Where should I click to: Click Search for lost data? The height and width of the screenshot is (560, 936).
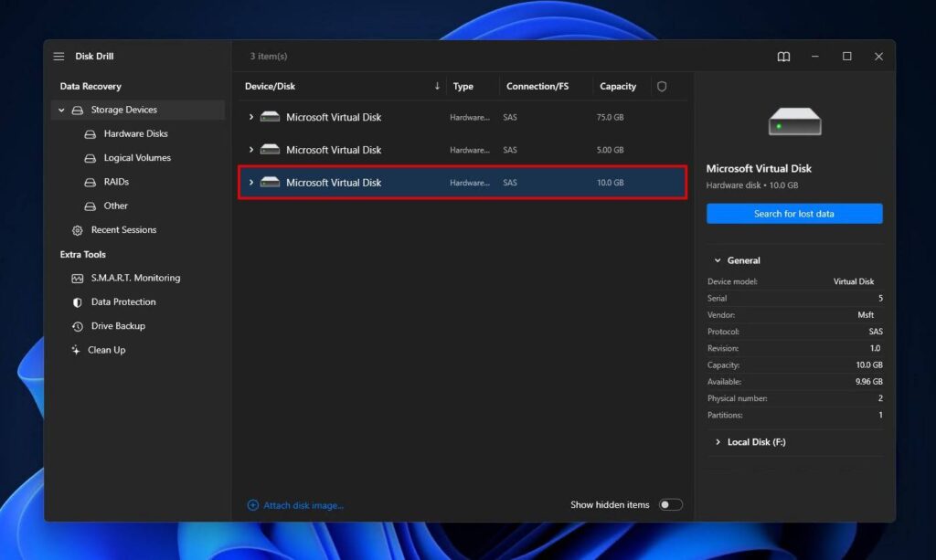[x=793, y=213]
